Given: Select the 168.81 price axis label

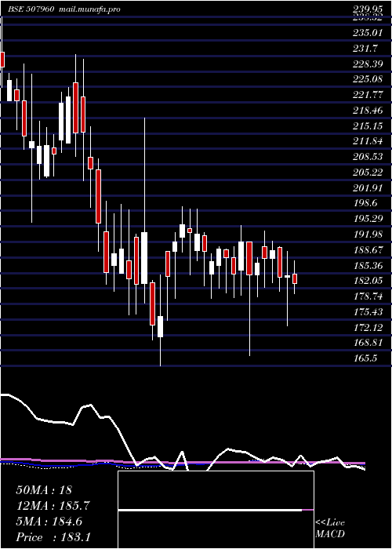Looking at the screenshot, I should (x=367, y=343).
